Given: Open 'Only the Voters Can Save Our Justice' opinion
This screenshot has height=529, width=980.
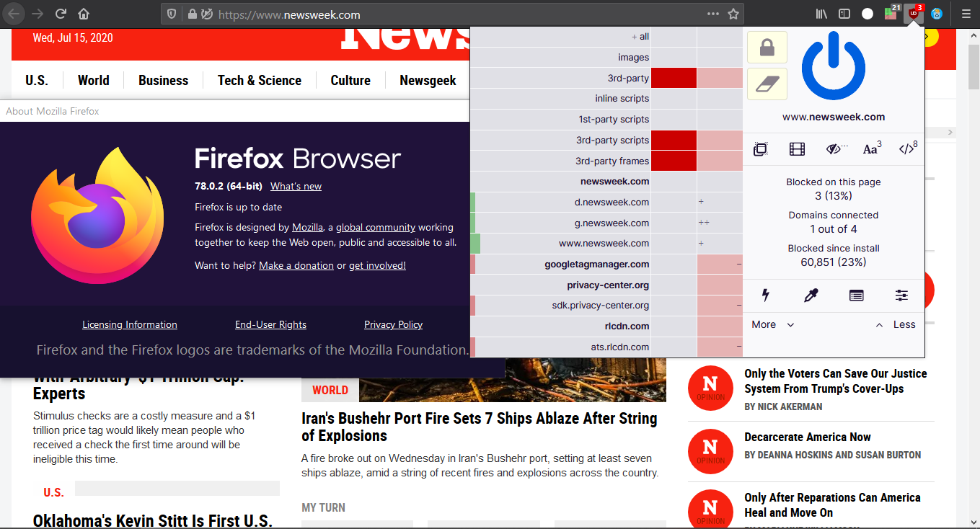Looking at the screenshot, I should (x=836, y=381).
